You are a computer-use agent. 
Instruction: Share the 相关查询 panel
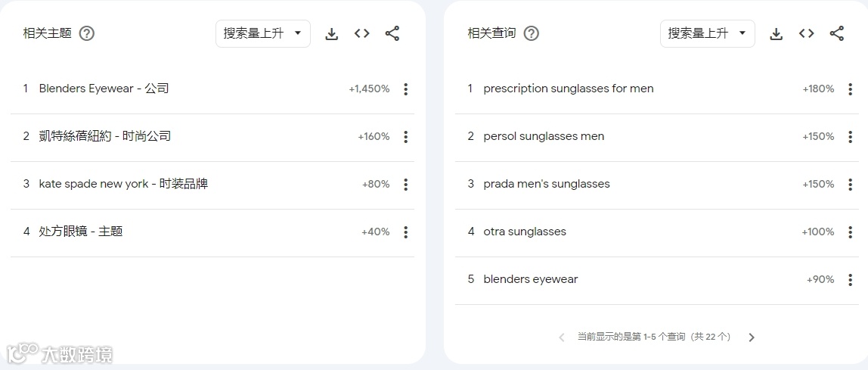point(837,34)
